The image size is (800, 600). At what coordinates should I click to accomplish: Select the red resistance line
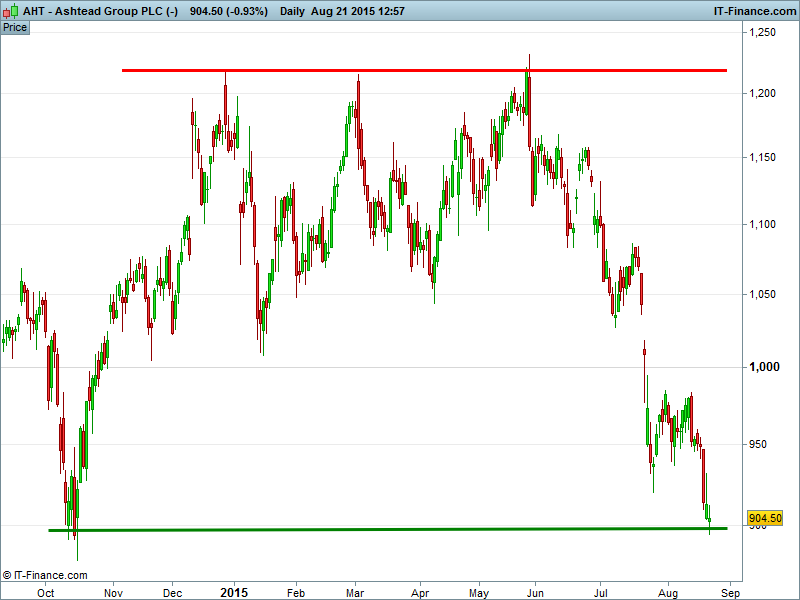(x=420, y=70)
